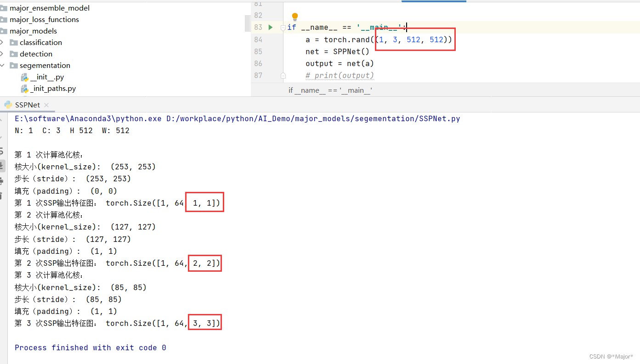Select the classification folder row
This screenshot has height=364, width=640.
pos(41,43)
